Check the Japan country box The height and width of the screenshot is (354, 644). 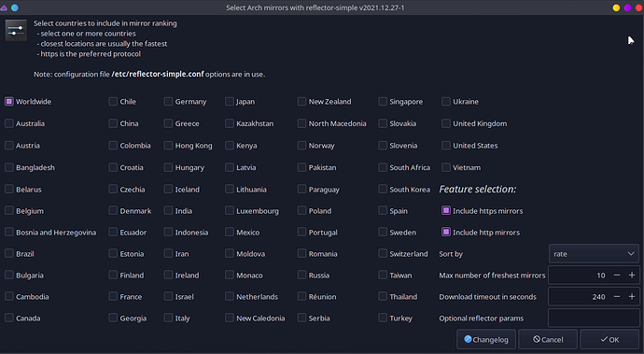pos(230,101)
